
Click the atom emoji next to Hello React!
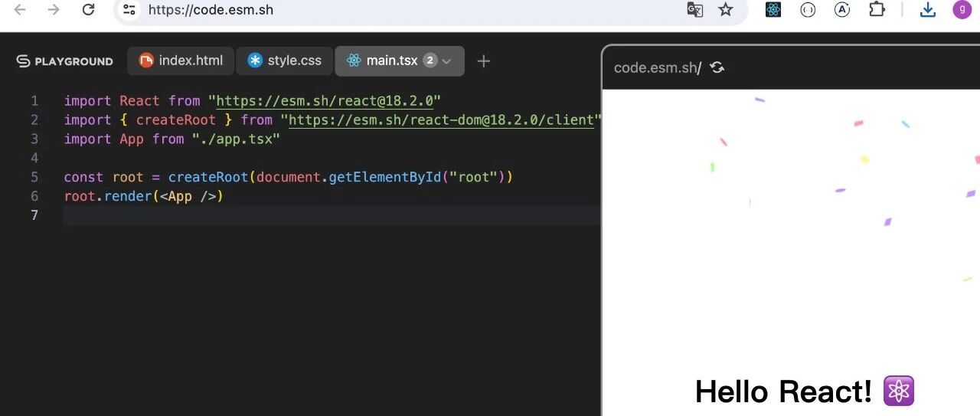tap(899, 391)
